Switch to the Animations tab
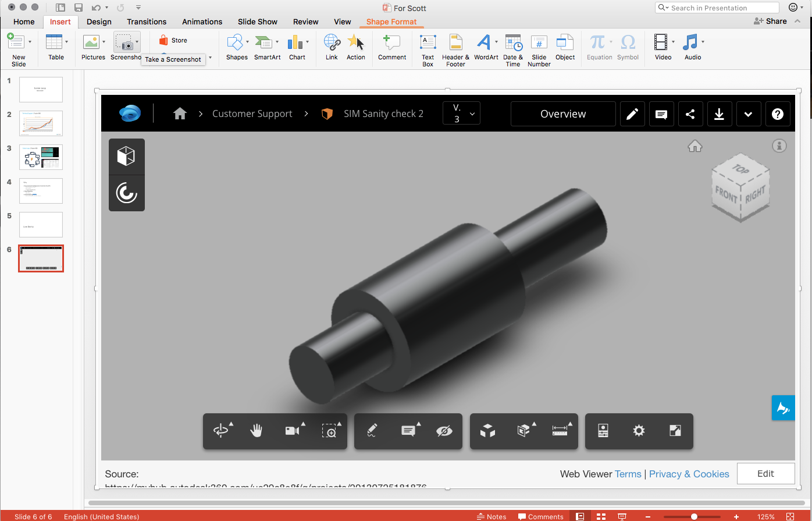This screenshot has height=521, width=812. coord(202,22)
